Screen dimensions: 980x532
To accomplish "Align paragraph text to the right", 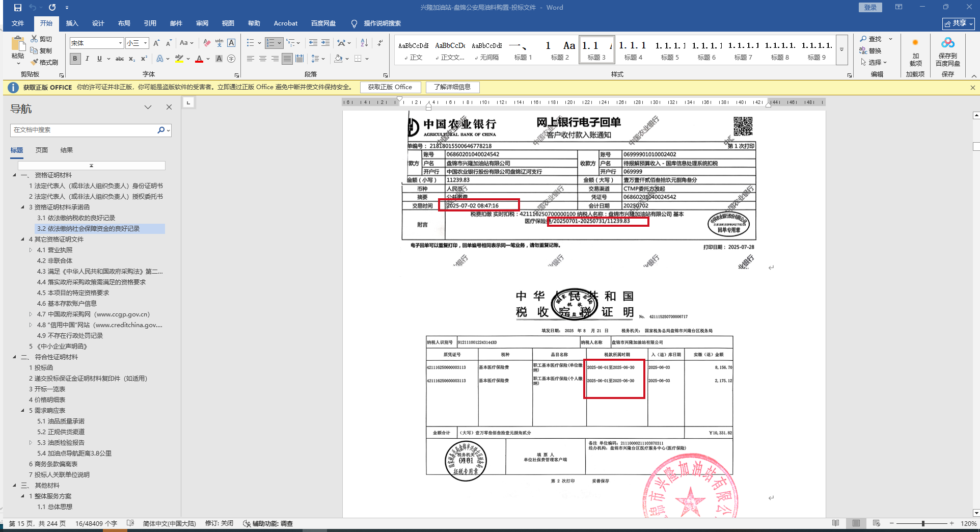I will point(275,59).
